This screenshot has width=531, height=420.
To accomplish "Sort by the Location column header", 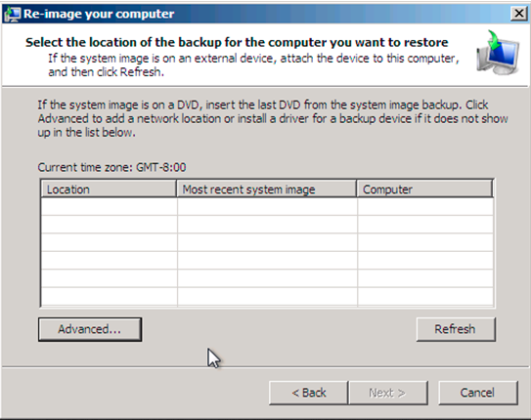I will pyautogui.click(x=109, y=189).
